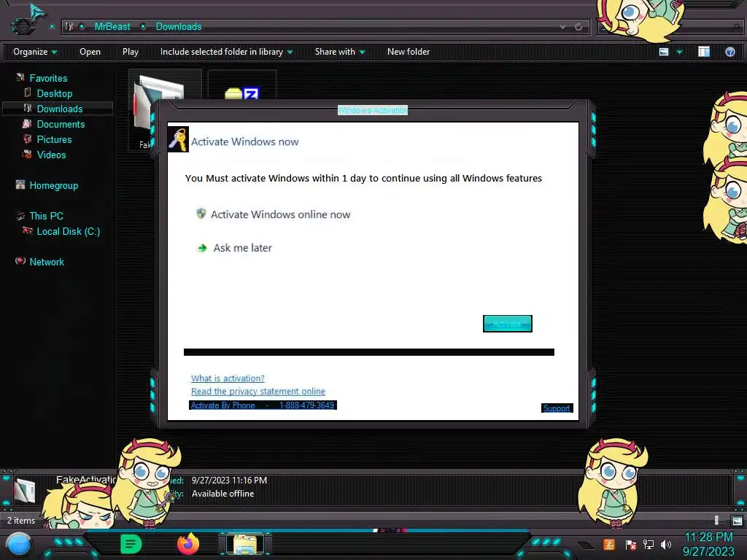747x560 pixels.
Task: Click the Homegroup icon
Action: [20, 184]
